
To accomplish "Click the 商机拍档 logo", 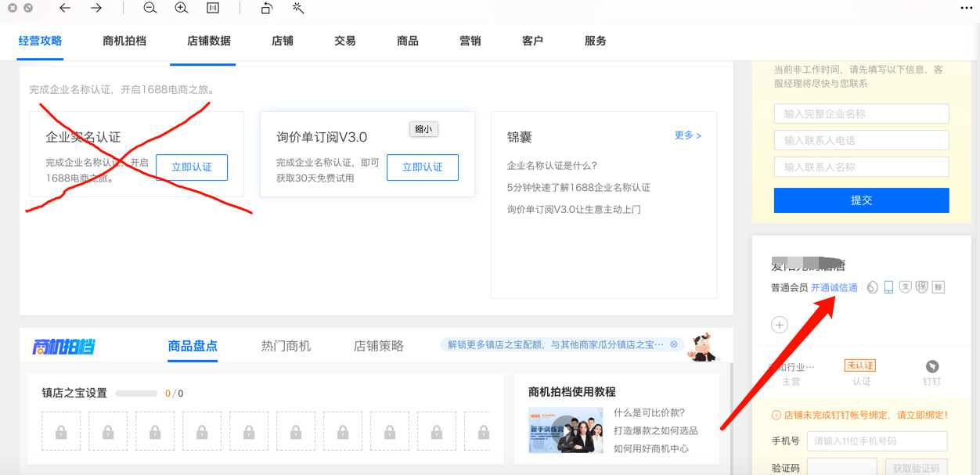I will (x=64, y=347).
